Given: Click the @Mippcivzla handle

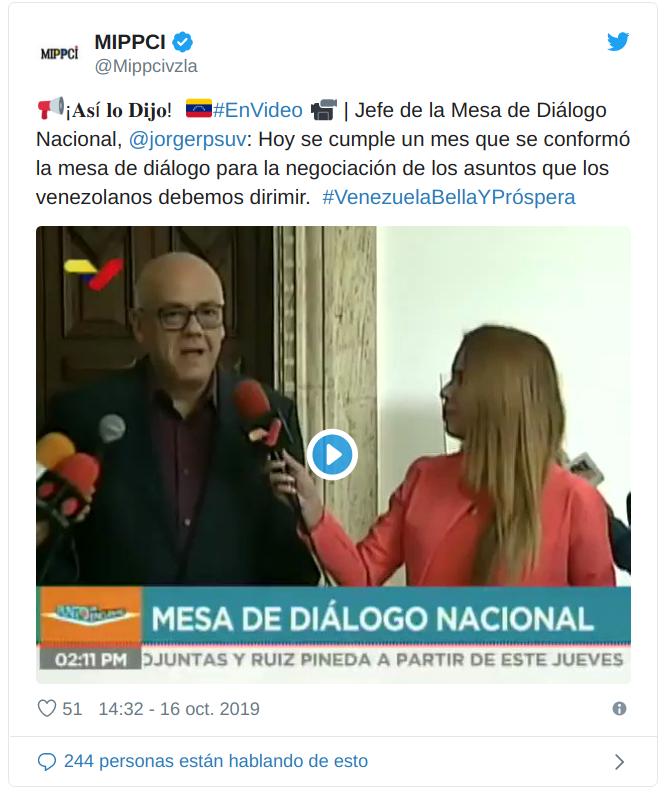Looking at the screenshot, I should point(146,66).
